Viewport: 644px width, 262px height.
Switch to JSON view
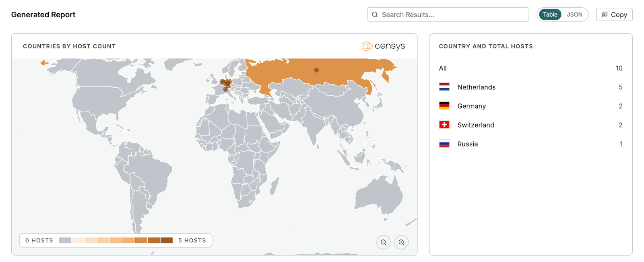(x=574, y=14)
